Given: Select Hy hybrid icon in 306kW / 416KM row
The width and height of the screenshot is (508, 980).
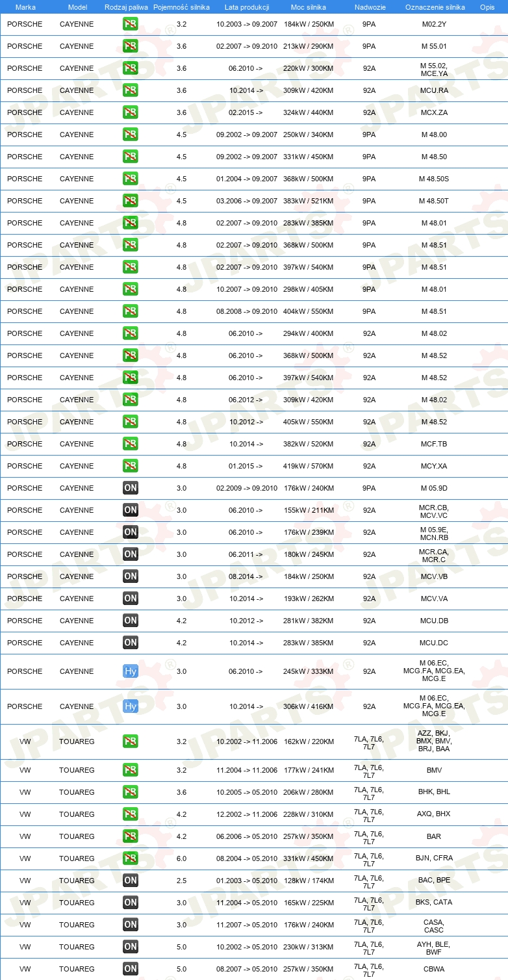Looking at the screenshot, I should tap(130, 706).
